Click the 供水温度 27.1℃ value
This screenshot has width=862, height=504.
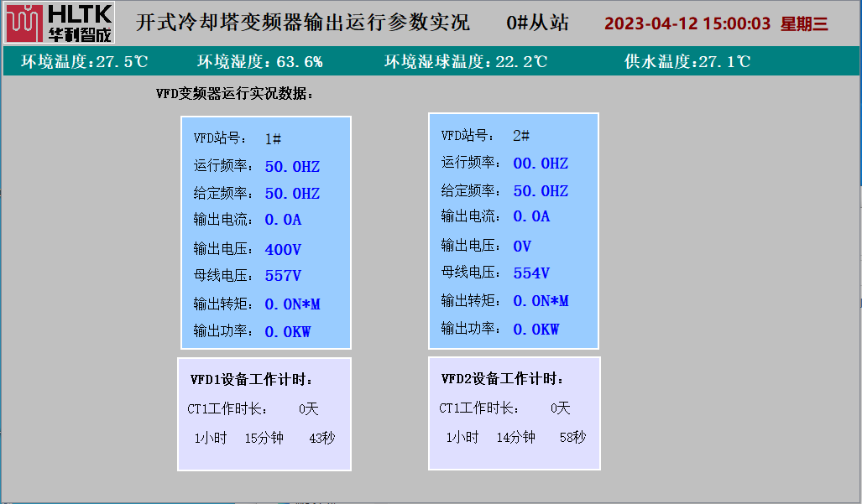(x=687, y=61)
